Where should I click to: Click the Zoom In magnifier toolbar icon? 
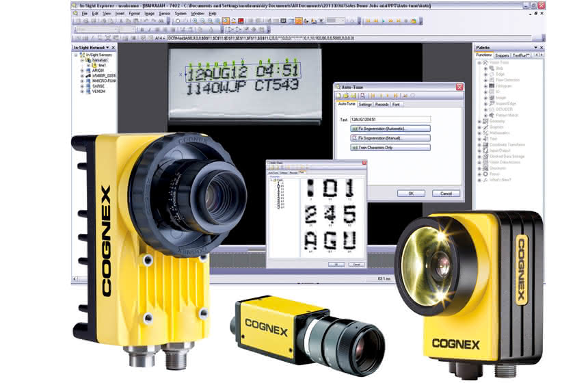click(195, 21)
